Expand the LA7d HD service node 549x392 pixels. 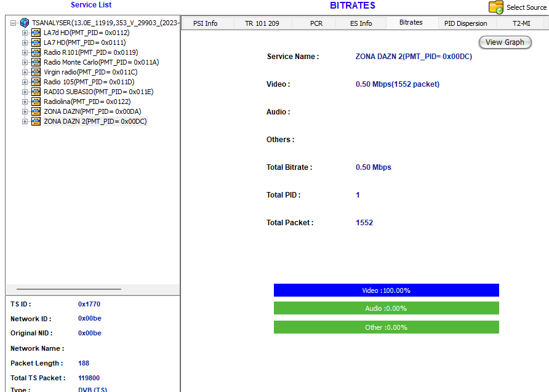[x=25, y=33]
